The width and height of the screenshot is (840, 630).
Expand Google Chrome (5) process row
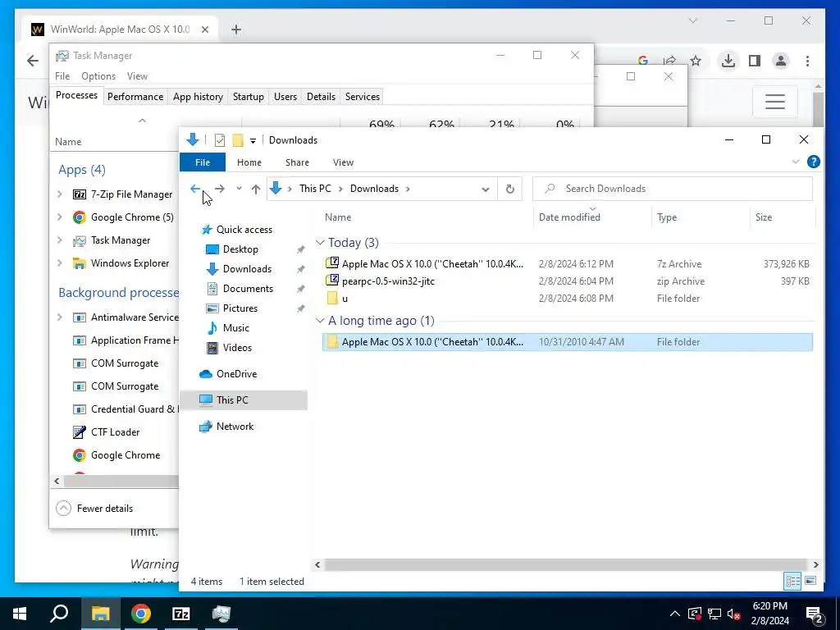tap(59, 217)
